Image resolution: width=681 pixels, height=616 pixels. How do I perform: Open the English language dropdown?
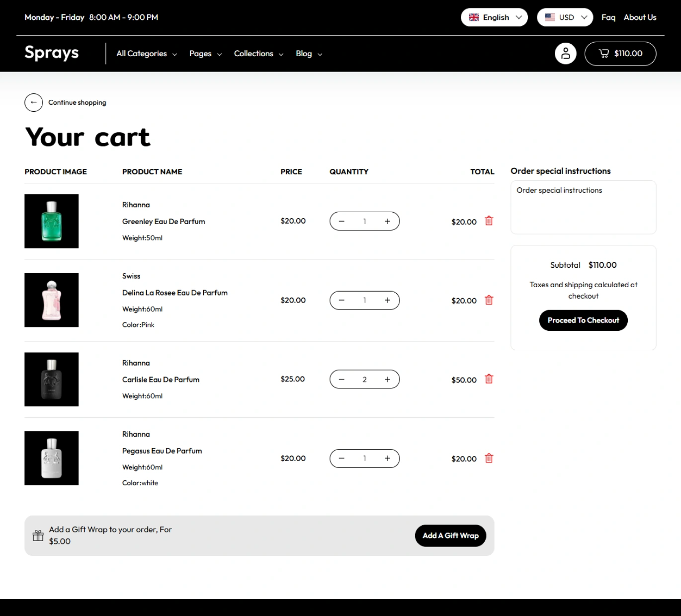(x=494, y=17)
